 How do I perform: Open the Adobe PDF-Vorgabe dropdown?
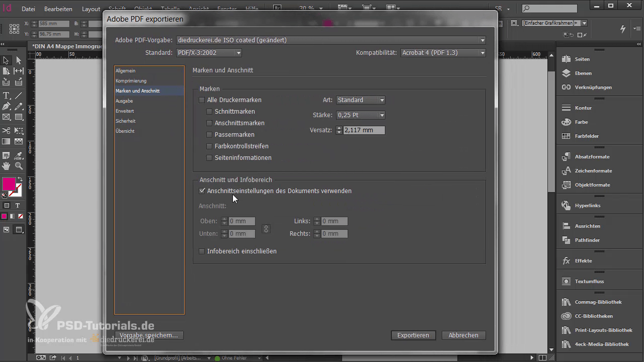(x=331, y=40)
